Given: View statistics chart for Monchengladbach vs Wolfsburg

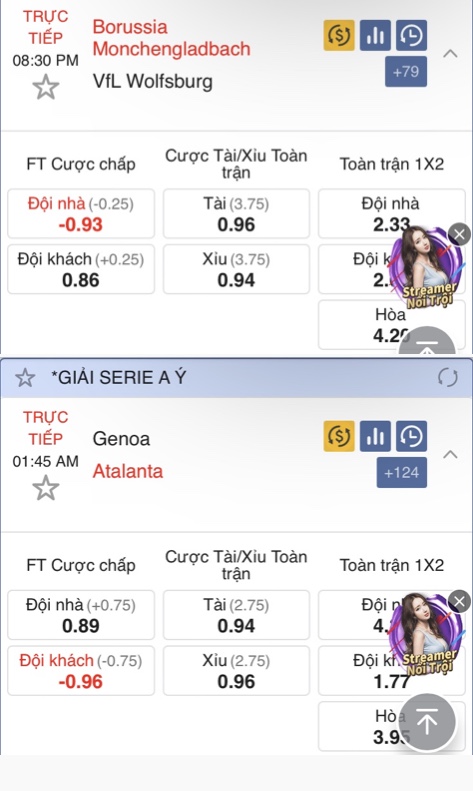Looking at the screenshot, I should coord(375,35).
